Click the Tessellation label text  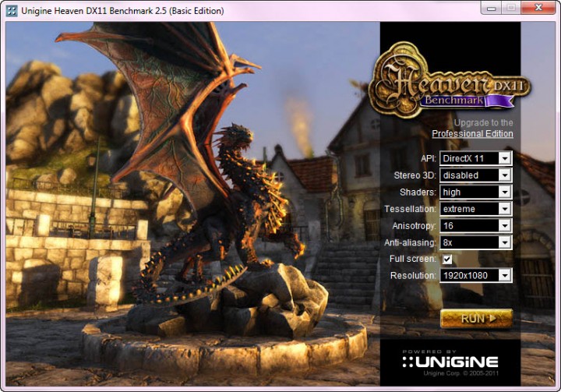(x=410, y=209)
